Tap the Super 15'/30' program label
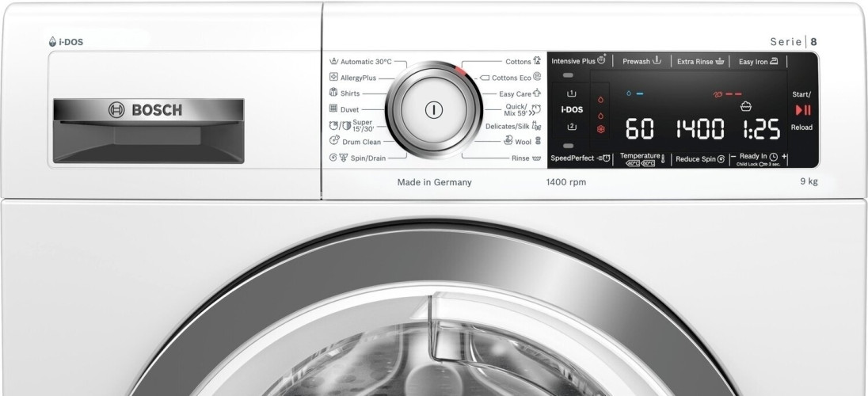The image size is (868, 396). 364,125
